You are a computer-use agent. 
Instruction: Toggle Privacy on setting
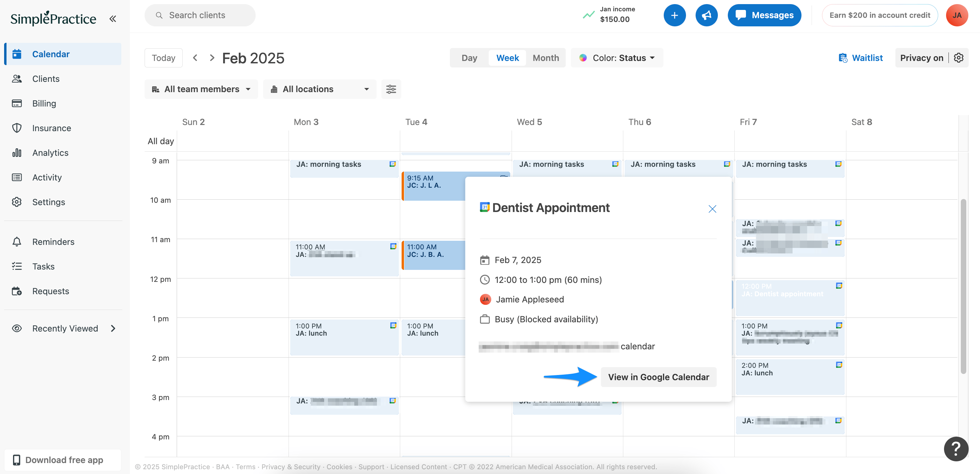coord(921,58)
